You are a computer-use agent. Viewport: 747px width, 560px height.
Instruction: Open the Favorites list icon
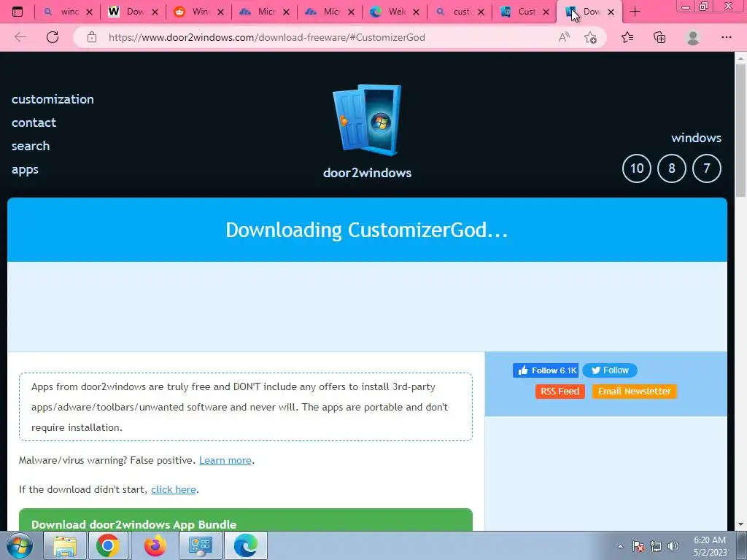click(627, 37)
